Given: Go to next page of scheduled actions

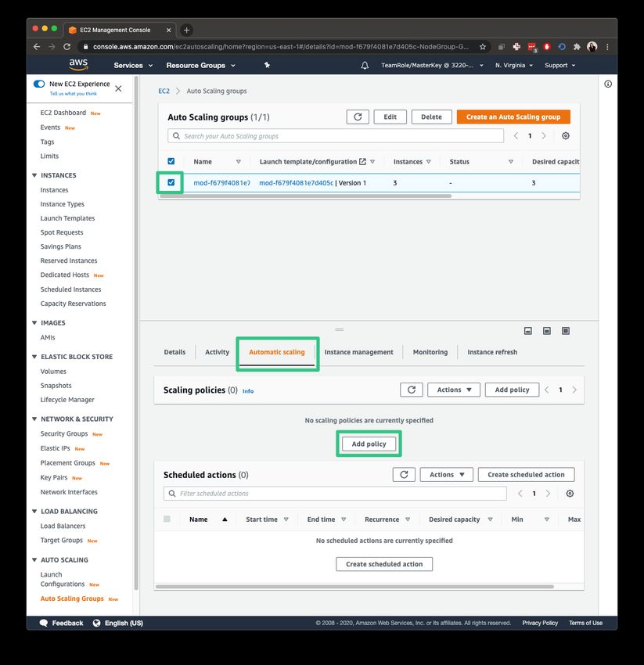Looking at the screenshot, I should coord(548,493).
